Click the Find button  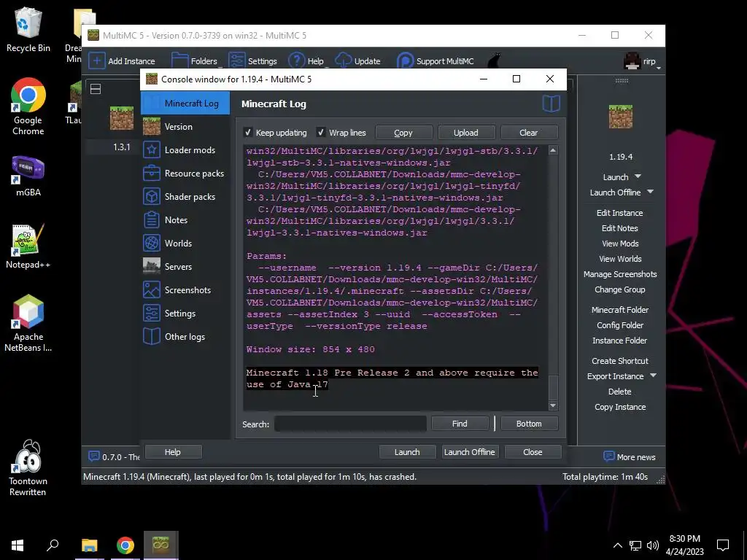(x=460, y=424)
